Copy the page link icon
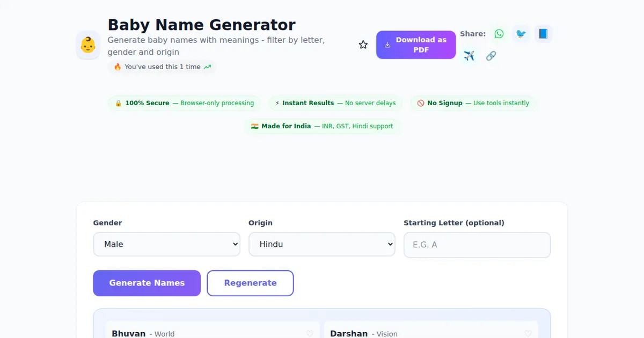The width and height of the screenshot is (644, 338). pyautogui.click(x=491, y=56)
